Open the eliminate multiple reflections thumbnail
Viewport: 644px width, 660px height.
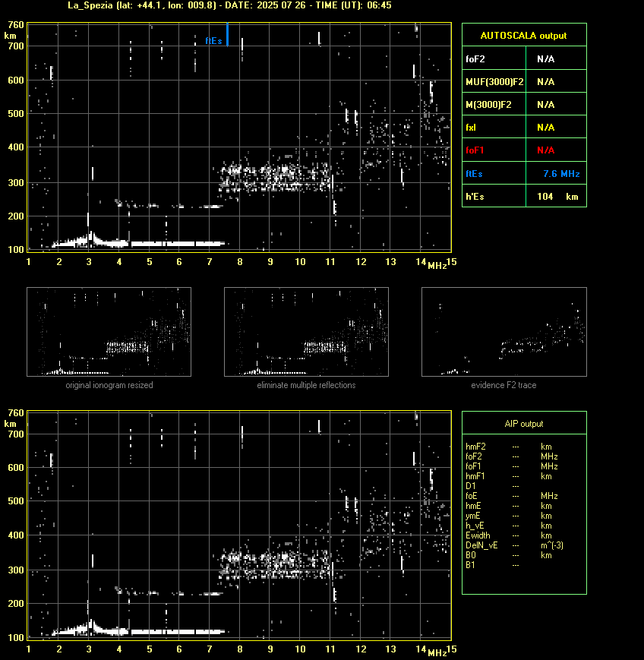pos(306,332)
